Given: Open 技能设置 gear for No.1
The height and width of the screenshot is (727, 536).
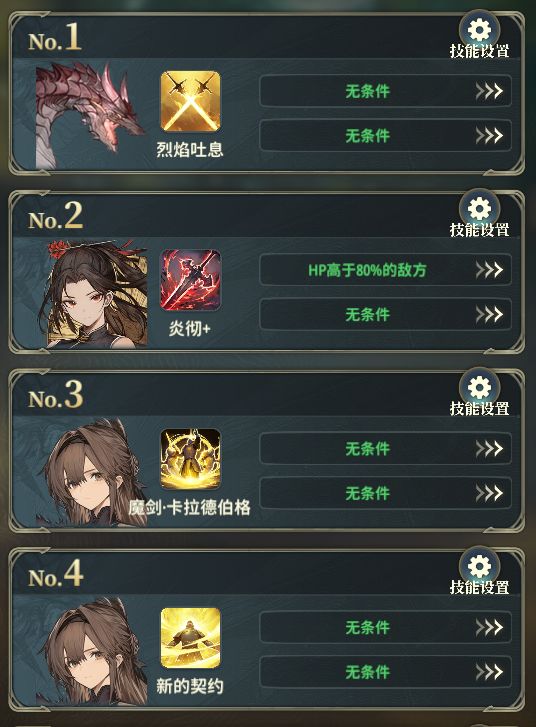Looking at the screenshot, I should (479, 32).
